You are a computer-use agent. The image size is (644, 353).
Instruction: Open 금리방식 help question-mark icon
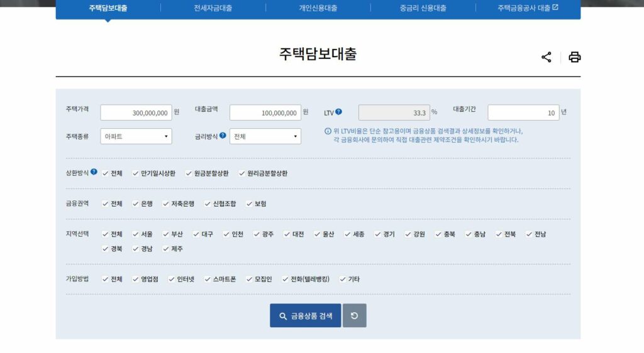click(x=223, y=135)
